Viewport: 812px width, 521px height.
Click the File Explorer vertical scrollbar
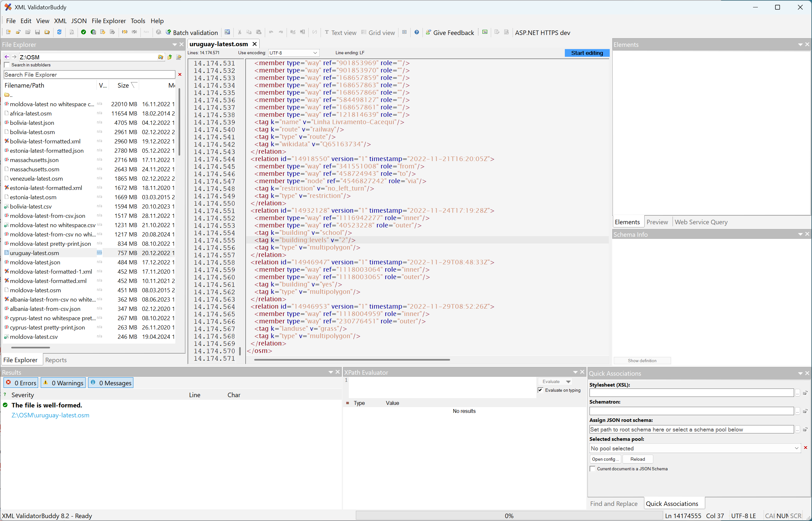[x=179, y=122]
